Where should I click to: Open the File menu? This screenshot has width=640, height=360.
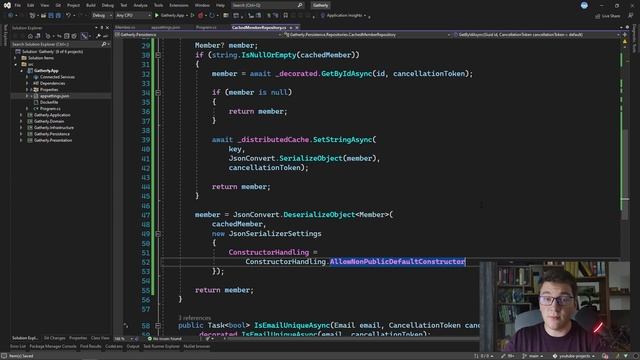point(18,5)
